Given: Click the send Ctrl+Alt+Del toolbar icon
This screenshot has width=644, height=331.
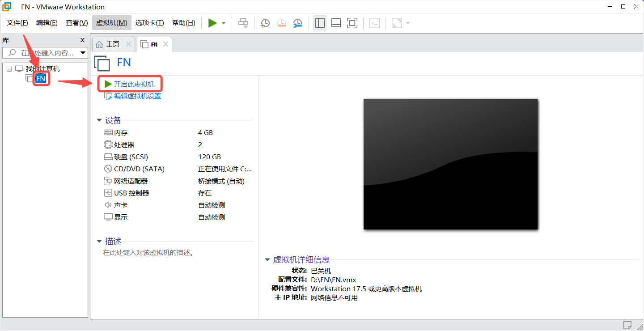Looking at the screenshot, I should click(x=243, y=23).
